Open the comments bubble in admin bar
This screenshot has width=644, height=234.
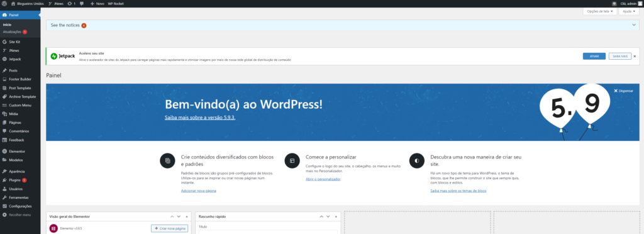pos(82,3)
